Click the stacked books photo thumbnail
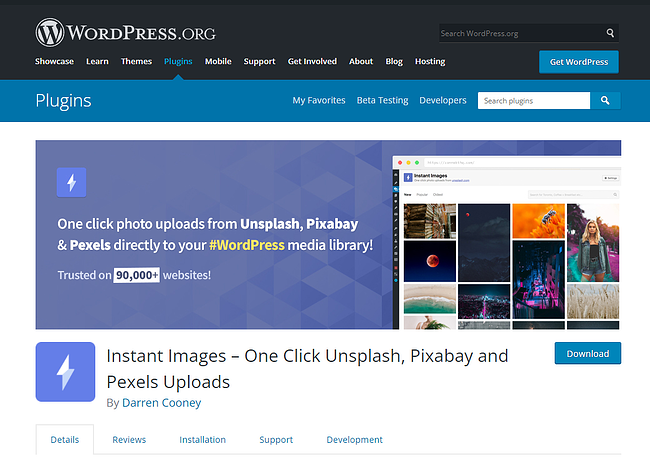650x474 pixels. [430, 221]
